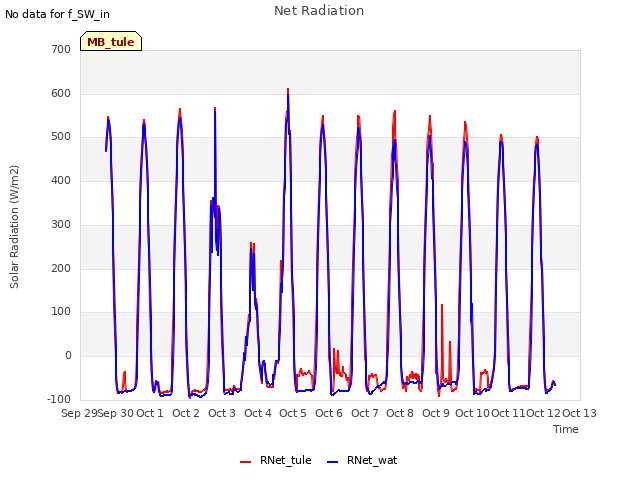This screenshot has height=480, width=640.
Task: Toggle the RNet_tule legend entry
Action: [x=276, y=460]
